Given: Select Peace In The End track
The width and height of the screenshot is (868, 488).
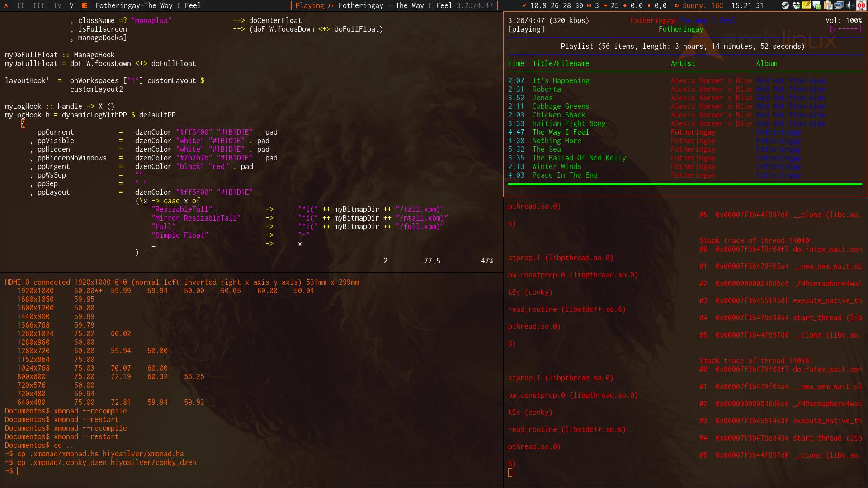Looking at the screenshot, I should click(565, 175).
